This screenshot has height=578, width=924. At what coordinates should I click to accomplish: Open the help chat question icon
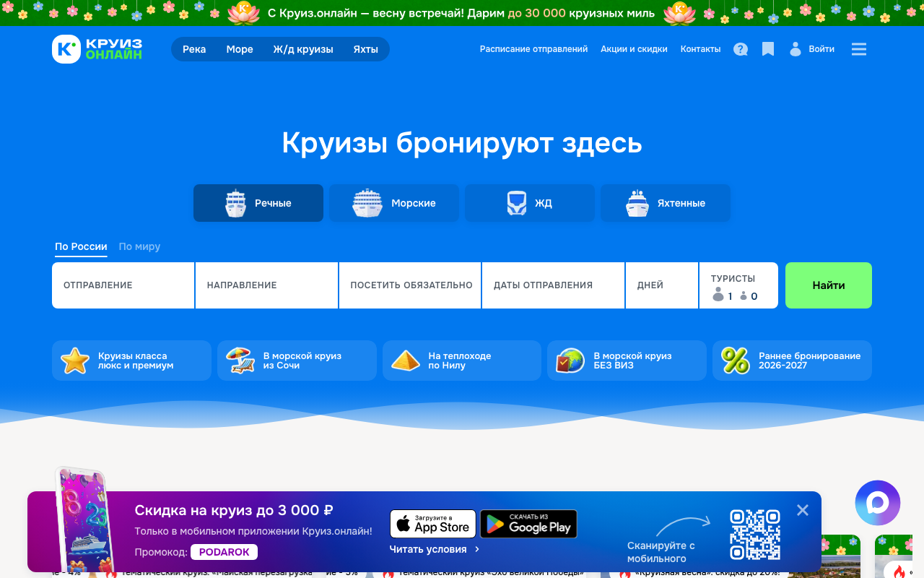pyautogui.click(x=741, y=49)
